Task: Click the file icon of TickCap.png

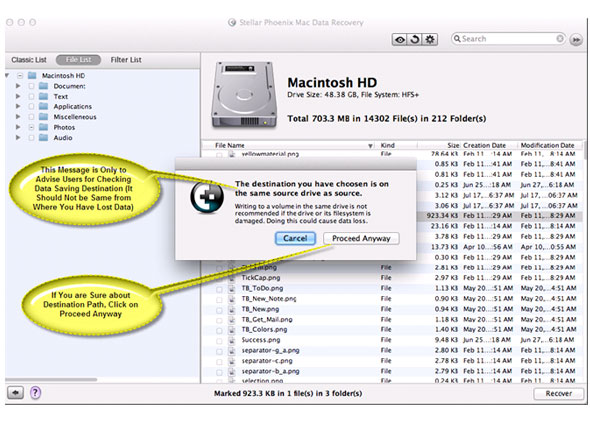Action: tap(232, 278)
